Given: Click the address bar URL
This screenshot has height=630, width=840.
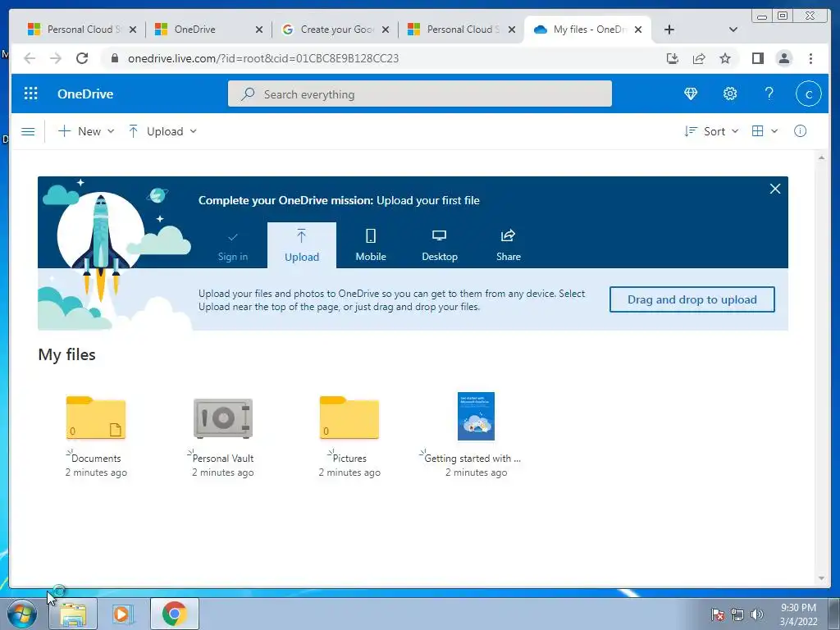Looking at the screenshot, I should (263, 58).
